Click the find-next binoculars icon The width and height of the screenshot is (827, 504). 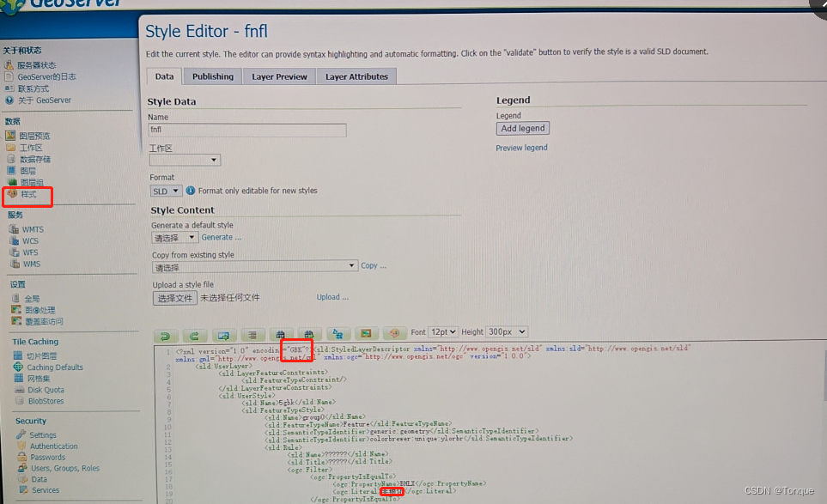(x=309, y=334)
